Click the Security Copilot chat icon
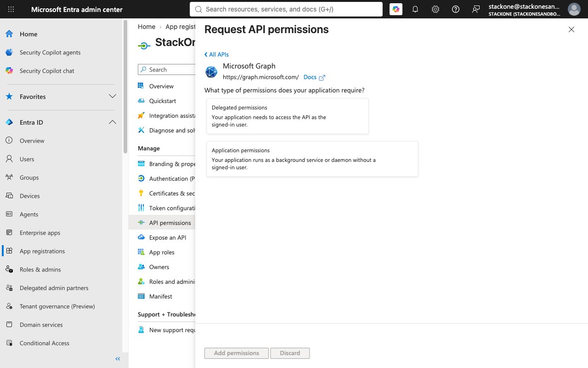Image resolution: width=588 pixels, height=368 pixels. click(9, 71)
